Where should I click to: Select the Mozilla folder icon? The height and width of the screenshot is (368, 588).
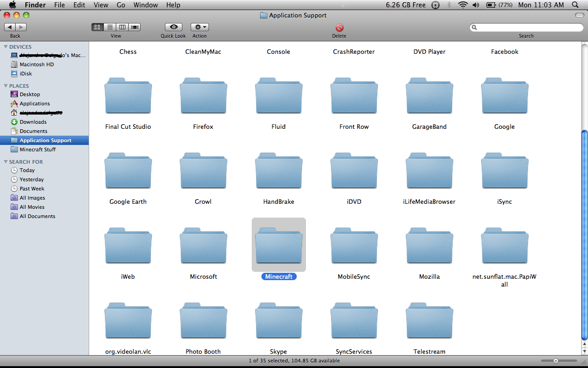point(430,245)
